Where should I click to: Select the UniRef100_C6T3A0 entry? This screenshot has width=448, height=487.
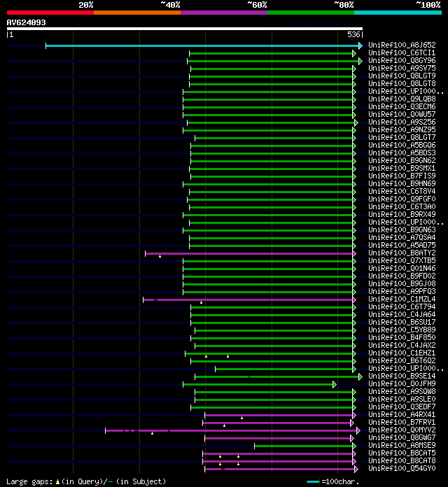[402, 207]
